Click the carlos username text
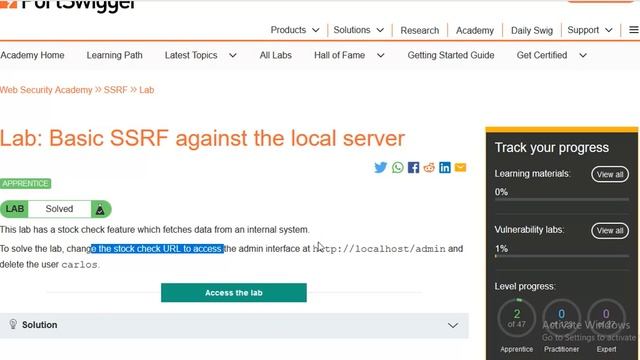Screen dimensions: 640x360 pyautogui.click(x=79, y=264)
